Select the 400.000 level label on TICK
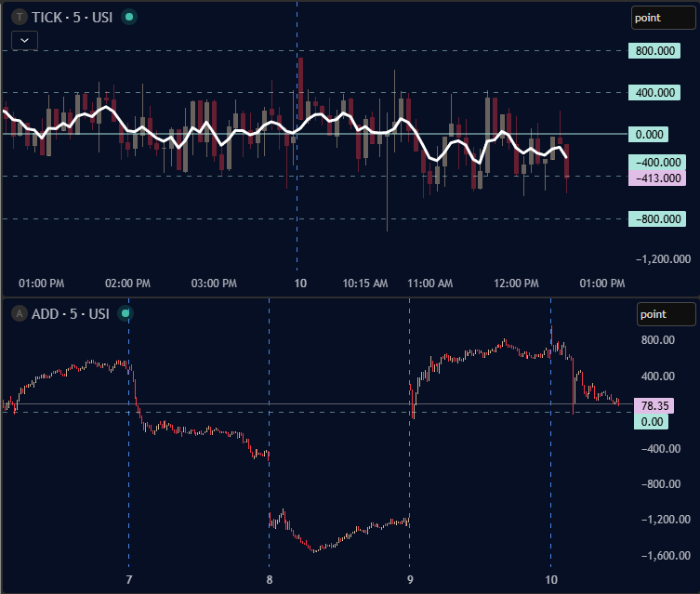The image size is (700, 594). (x=654, y=92)
